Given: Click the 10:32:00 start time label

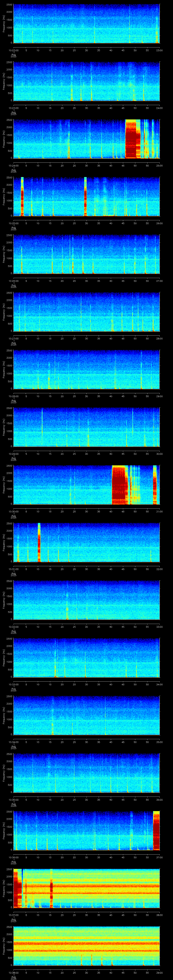Looking at the screenshot, I should click(x=13, y=627).
